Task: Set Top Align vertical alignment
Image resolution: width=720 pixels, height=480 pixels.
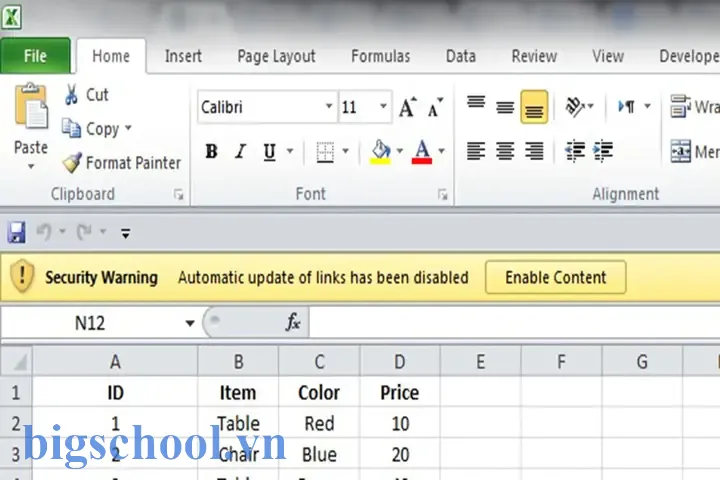Action: click(x=476, y=102)
